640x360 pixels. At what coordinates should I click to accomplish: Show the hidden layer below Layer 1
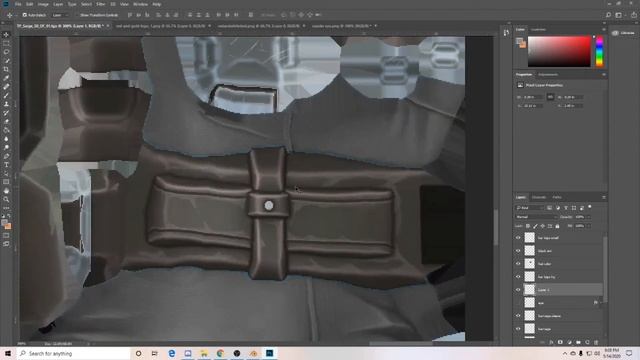pos(518,303)
